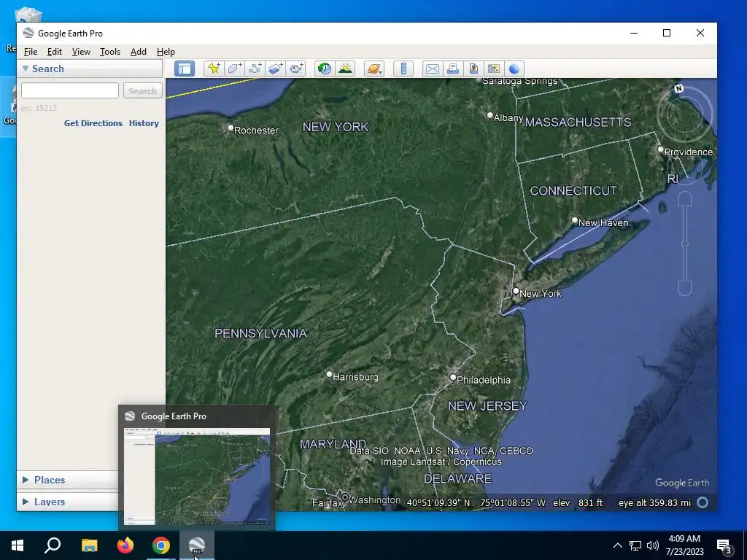Click the Google Earth Pro taskbar preview thumbnail
The width and height of the screenshot is (747, 560).
coord(197,476)
